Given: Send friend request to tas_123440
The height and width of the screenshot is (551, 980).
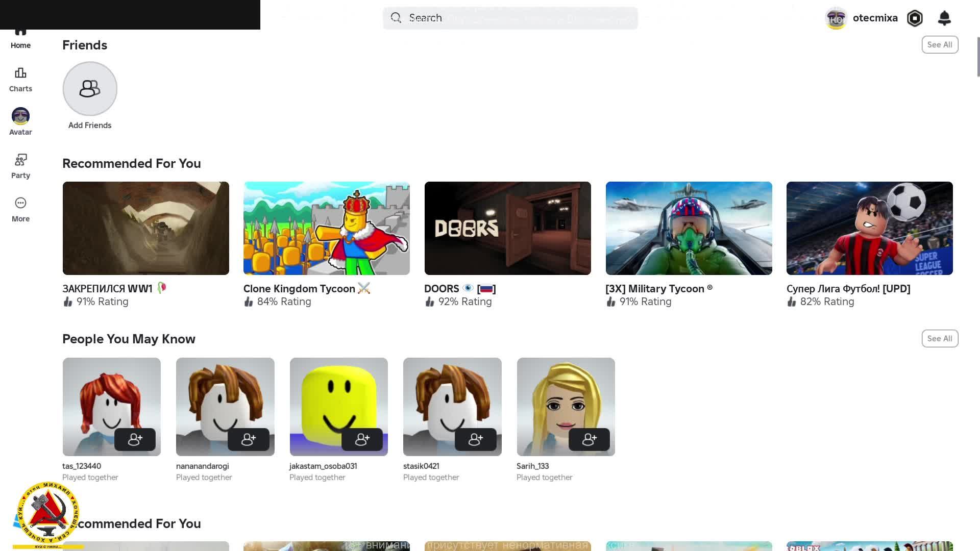Looking at the screenshot, I should coord(135,439).
